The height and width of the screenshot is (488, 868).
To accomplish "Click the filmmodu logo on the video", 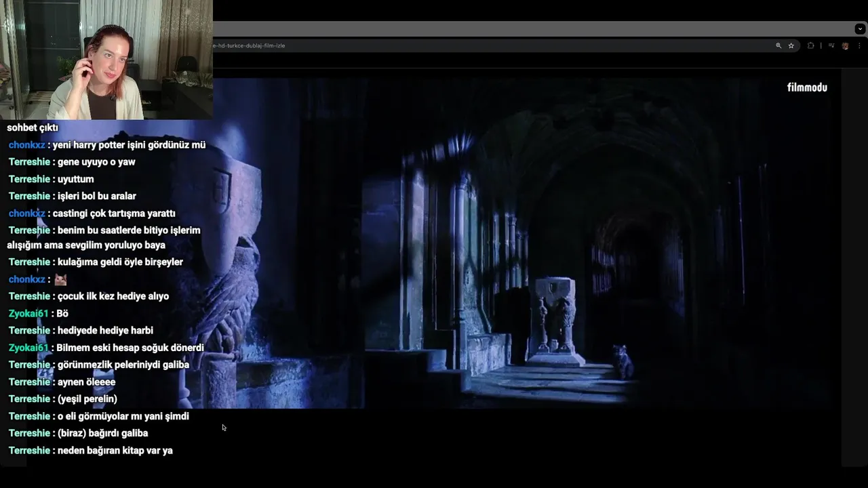I will [807, 87].
